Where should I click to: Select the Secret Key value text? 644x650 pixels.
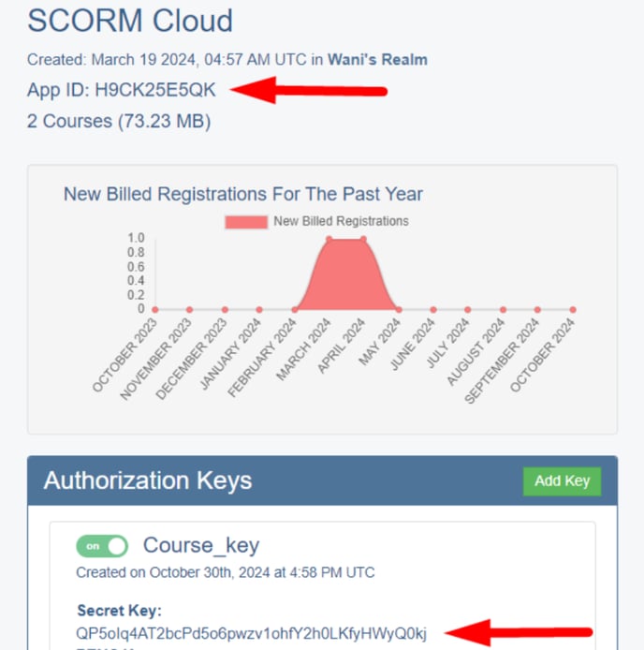251,633
